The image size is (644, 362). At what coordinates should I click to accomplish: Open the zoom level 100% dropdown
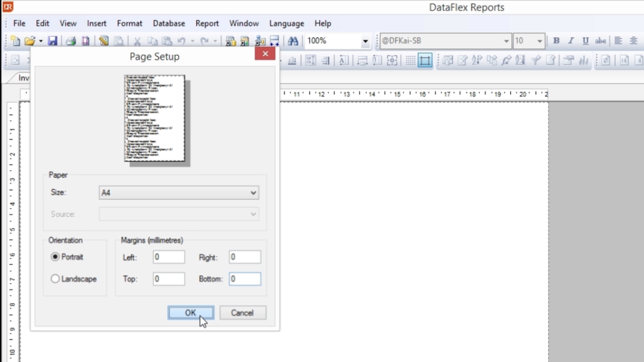click(x=365, y=41)
